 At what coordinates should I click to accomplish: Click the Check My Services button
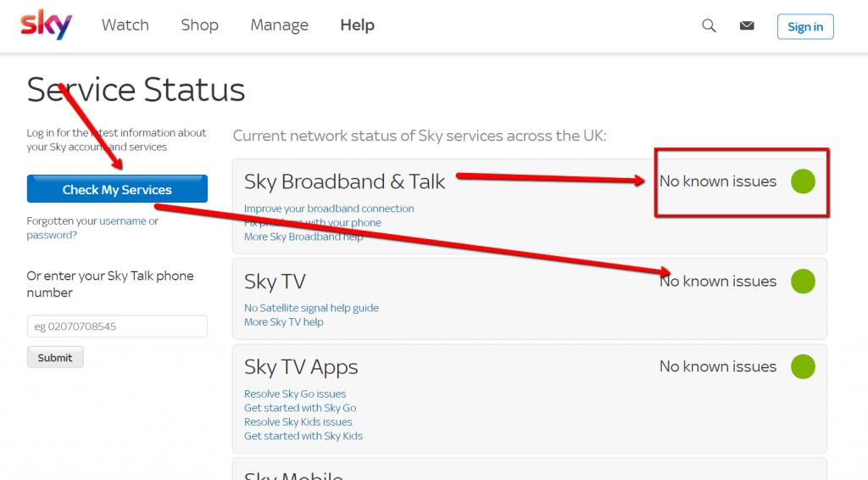click(117, 189)
